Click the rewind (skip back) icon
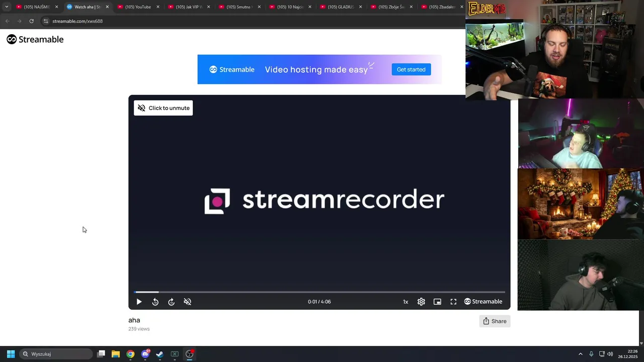 155,302
